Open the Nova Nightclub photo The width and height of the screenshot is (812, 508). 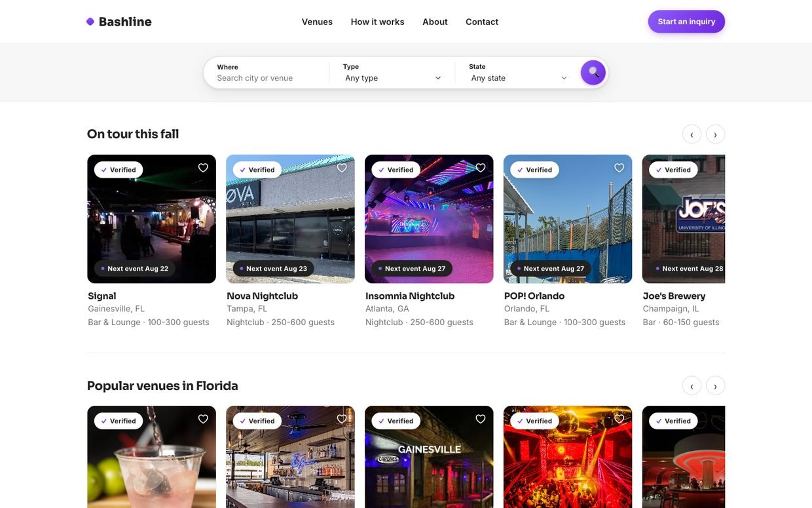coord(290,219)
